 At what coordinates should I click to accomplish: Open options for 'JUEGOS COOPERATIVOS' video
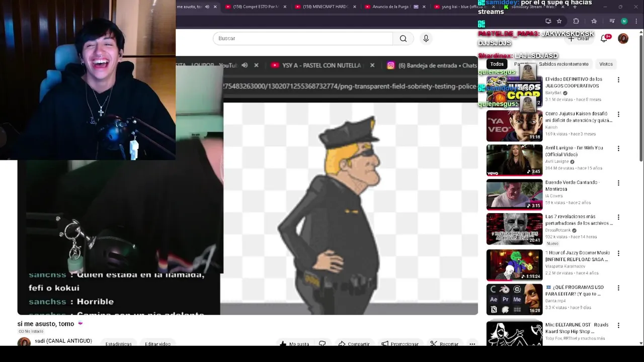[x=618, y=80]
